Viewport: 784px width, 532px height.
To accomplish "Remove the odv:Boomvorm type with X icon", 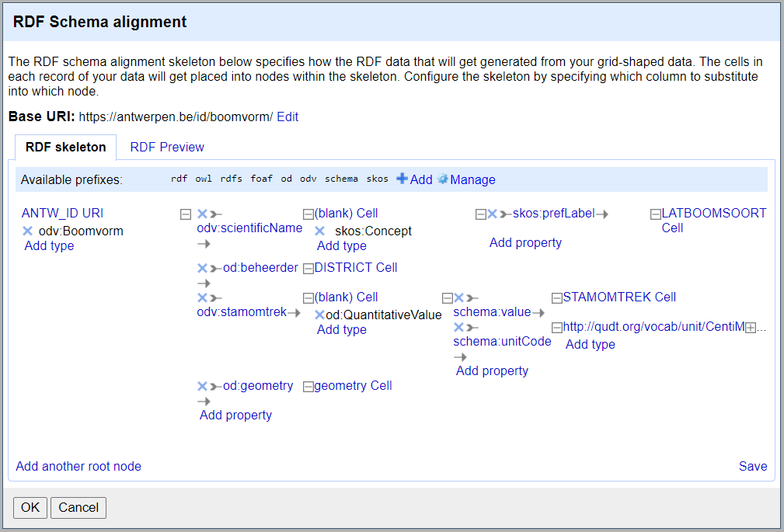I will tap(28, 231).
